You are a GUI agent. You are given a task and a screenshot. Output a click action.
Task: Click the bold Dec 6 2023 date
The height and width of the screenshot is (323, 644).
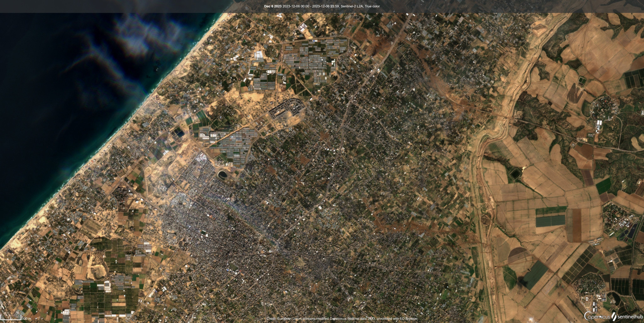click(273, 6)
